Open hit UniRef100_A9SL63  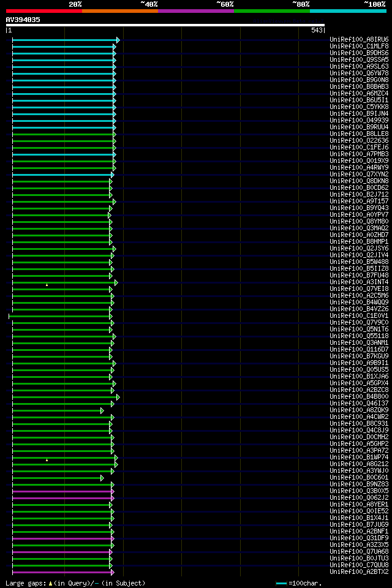(x=359, y=66)
